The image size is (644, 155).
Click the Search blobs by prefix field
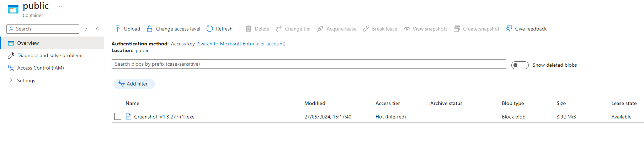(308, 64)
